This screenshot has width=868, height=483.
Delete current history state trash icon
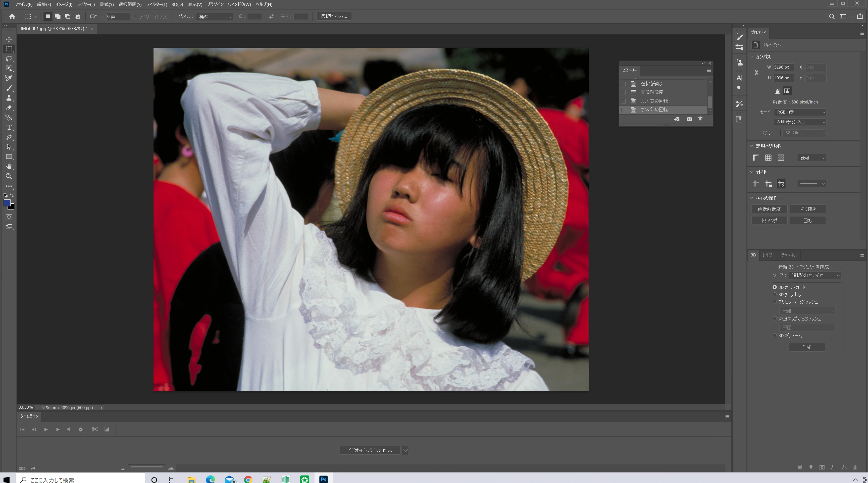700,119
